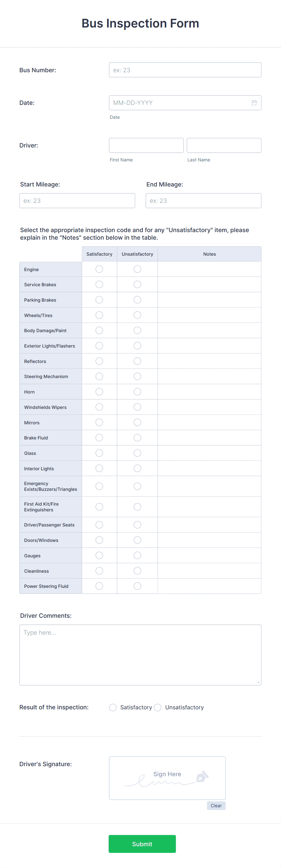281x868 pixels.
Task: Select Satisfactory for Power Steering Fluid
Action: click(99, 586)
